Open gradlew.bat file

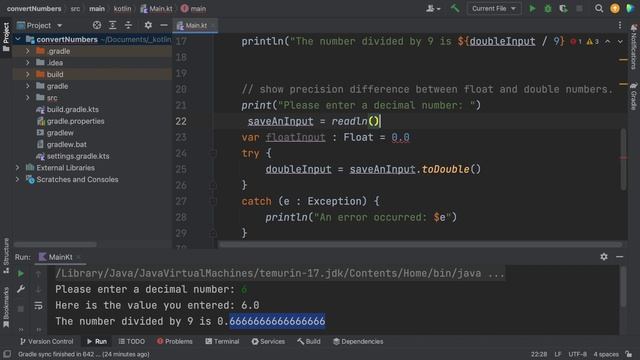click(67, 144)
